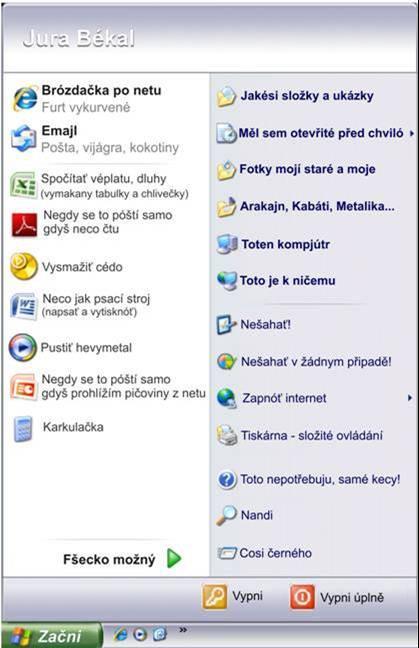
Task: Click the Vypni log off button
Action: (x=233, y=596)
